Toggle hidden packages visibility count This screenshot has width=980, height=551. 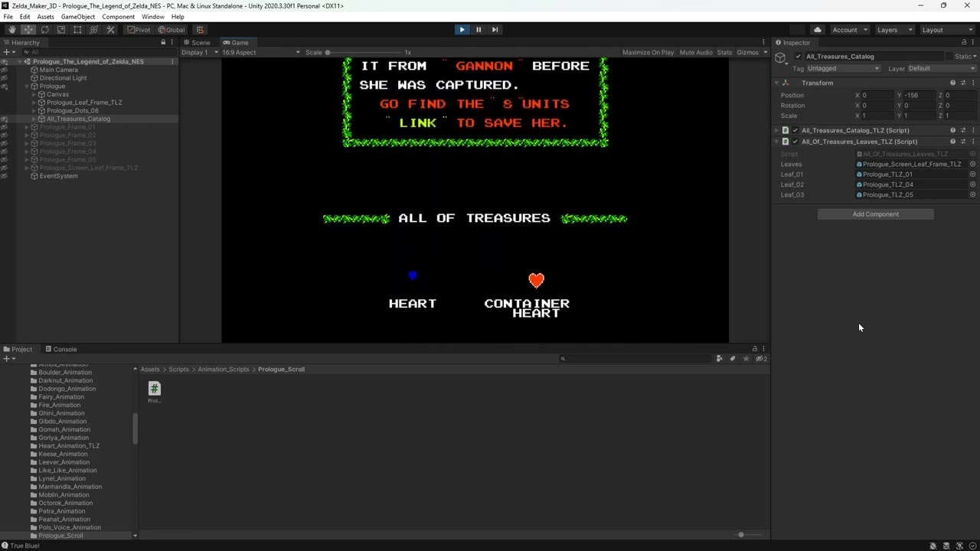[x=761, y=358]
